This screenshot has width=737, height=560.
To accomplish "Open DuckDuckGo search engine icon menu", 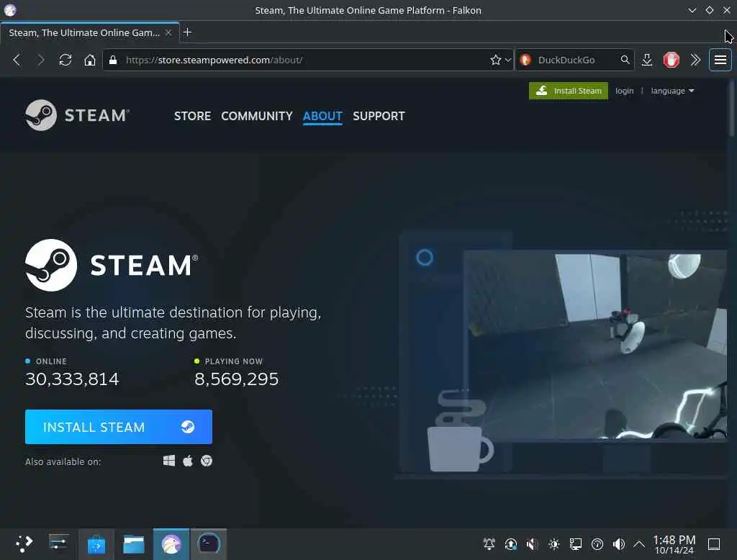I will [x=526, y=60].
